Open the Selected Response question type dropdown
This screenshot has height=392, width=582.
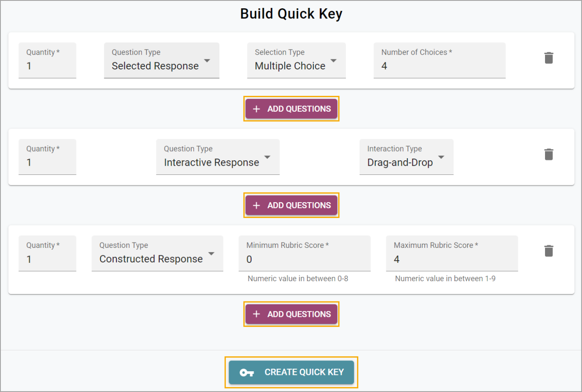pos(162,60)
